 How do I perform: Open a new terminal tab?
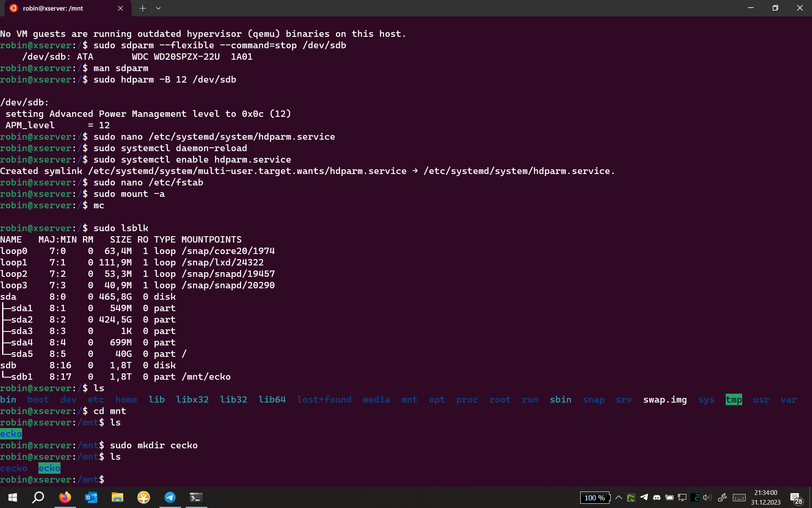tap(143, 8)
